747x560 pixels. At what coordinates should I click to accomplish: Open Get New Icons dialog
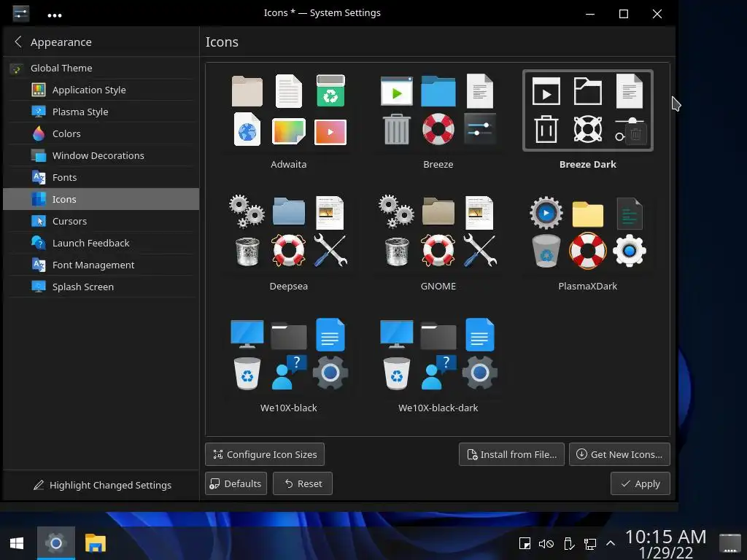click(620, 454)
